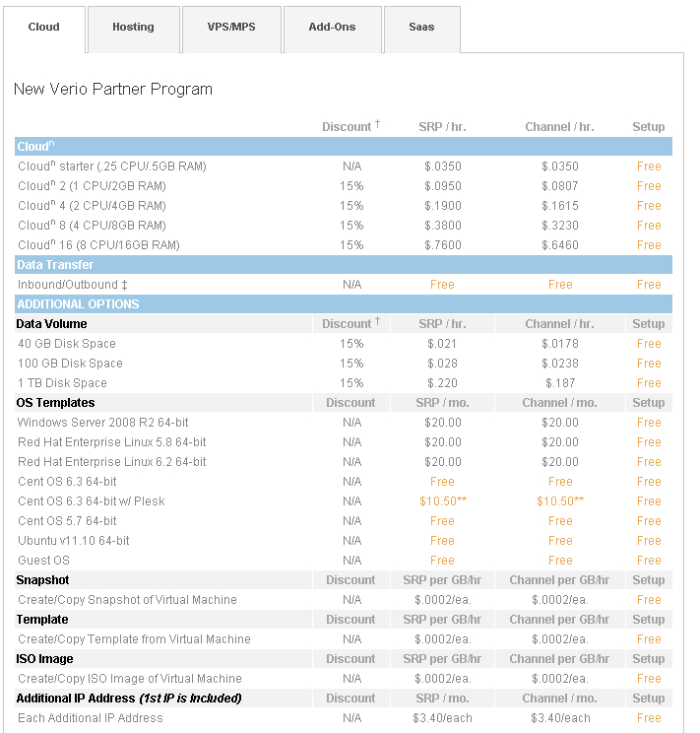This screenshot has width=700, height=733.
Task: Click the $10.50** Channel price for Plesk
Action: point(560,501)
